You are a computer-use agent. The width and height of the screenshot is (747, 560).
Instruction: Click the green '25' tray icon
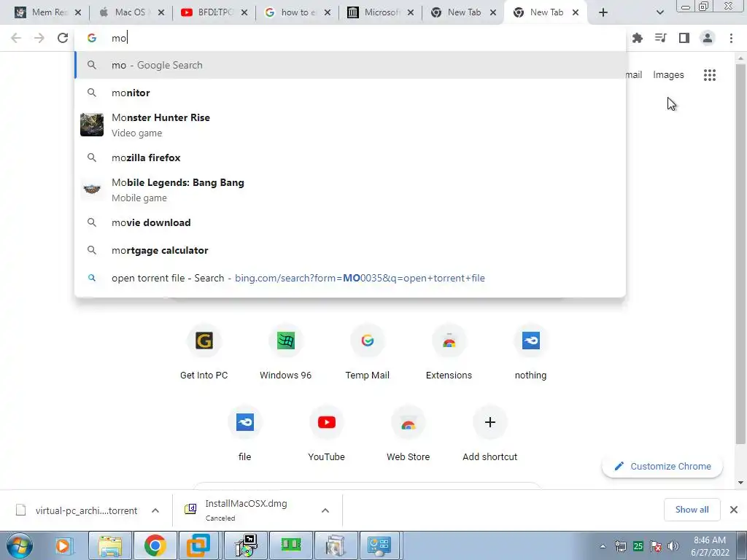(638, 546)
